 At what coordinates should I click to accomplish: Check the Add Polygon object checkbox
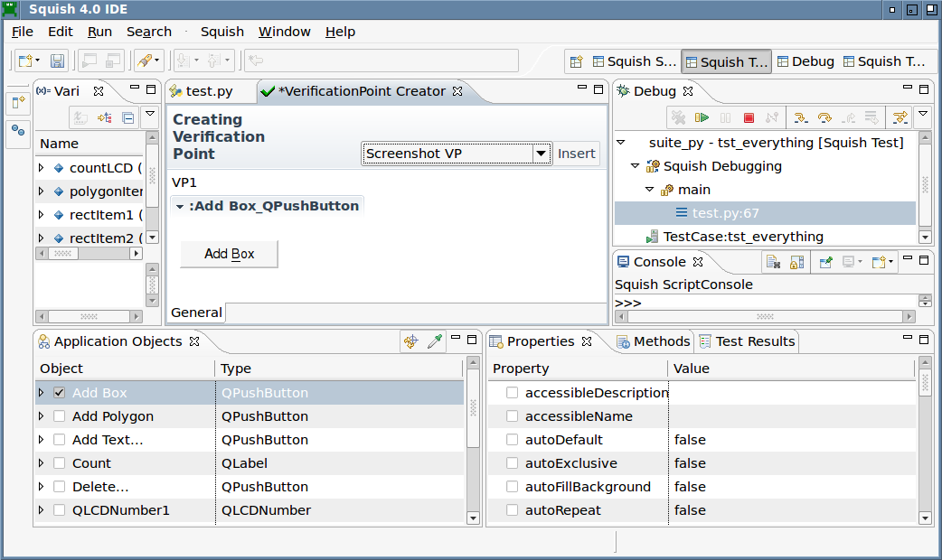point(59,416)
